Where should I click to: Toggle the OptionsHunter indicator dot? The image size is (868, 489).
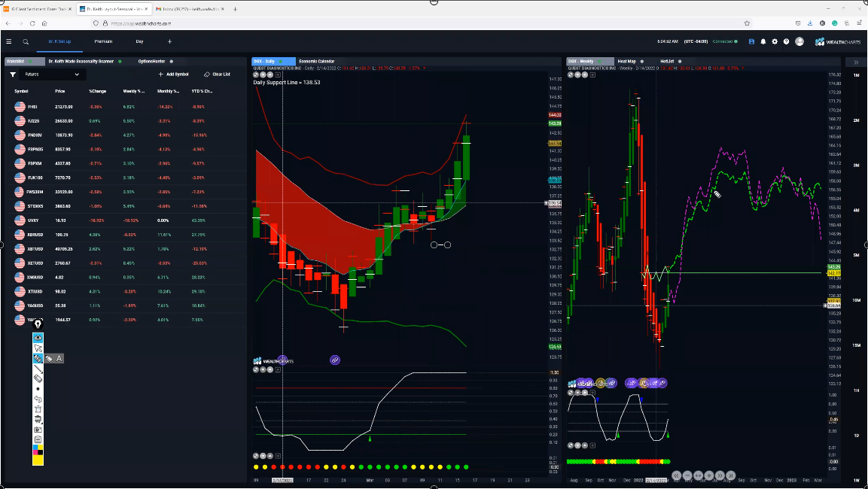tap(171, 62)
